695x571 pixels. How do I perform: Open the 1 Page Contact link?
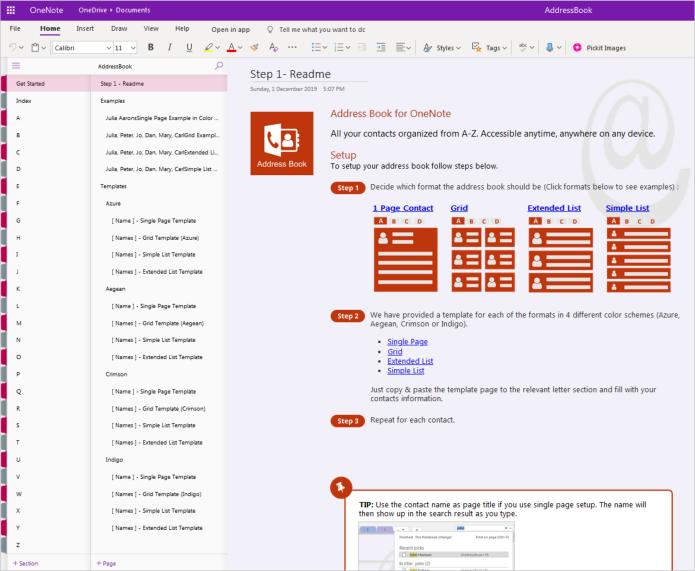[x=403, y=208]
